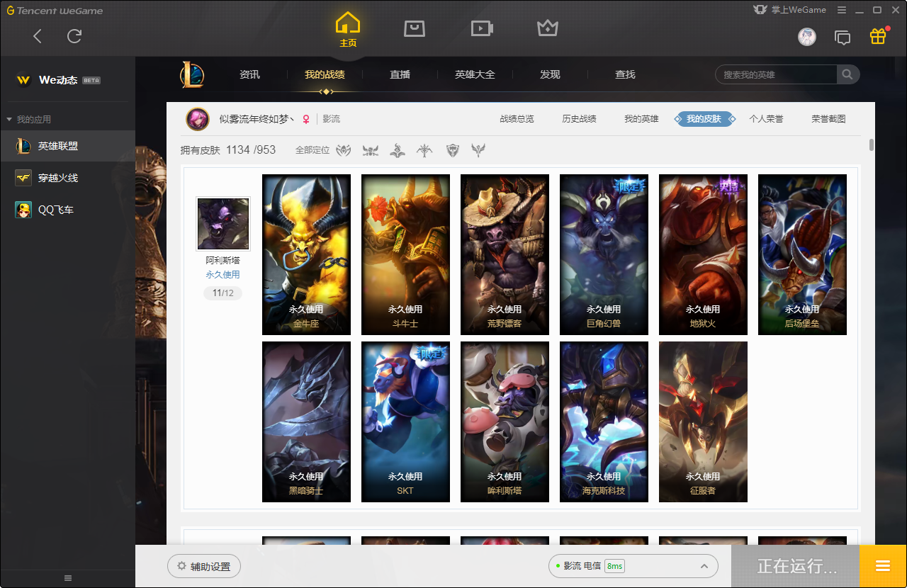Open the 掌上WeGame mobile link
Viewport: 907px width, 588px height.
pos(790,10)
